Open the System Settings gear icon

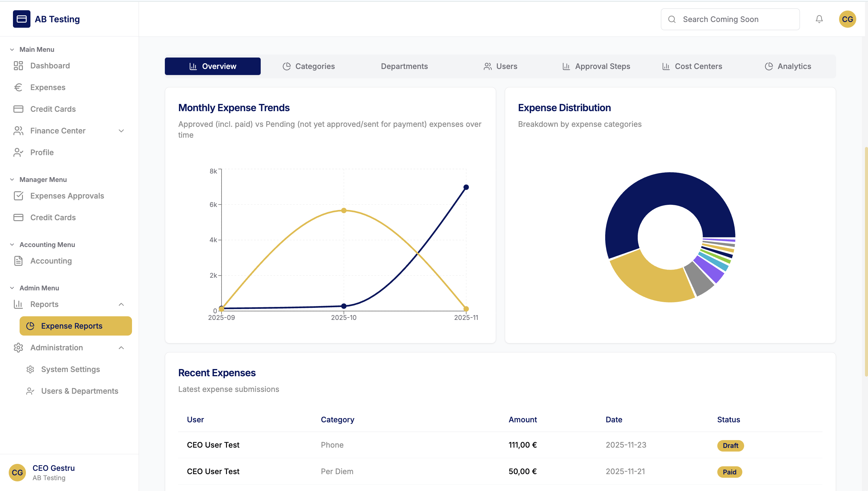(30, 369)
